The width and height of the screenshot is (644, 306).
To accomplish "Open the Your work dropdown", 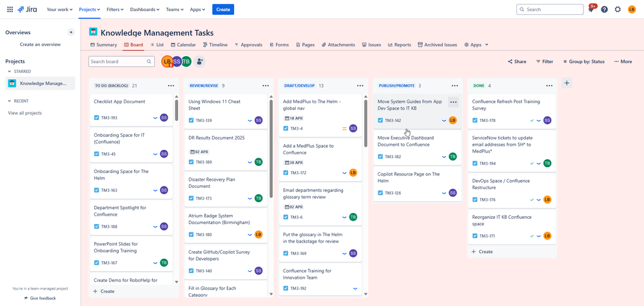I will click(x=59, y=10).
